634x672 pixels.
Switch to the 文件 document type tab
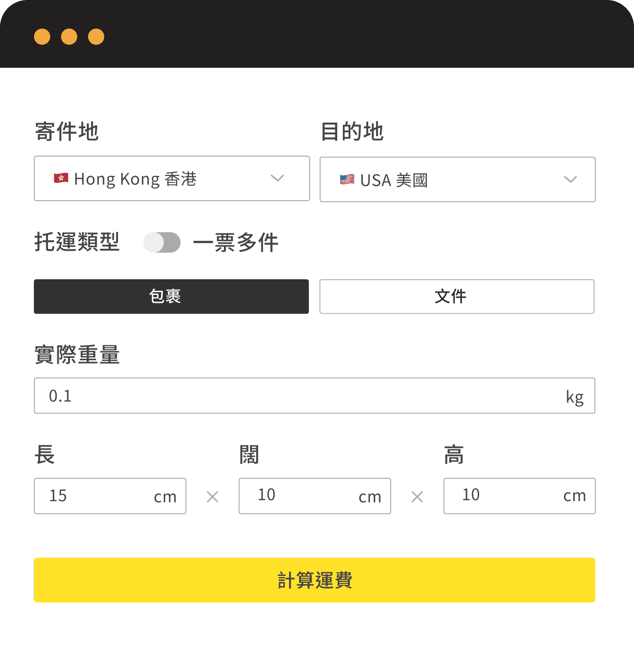coord(457,297)
